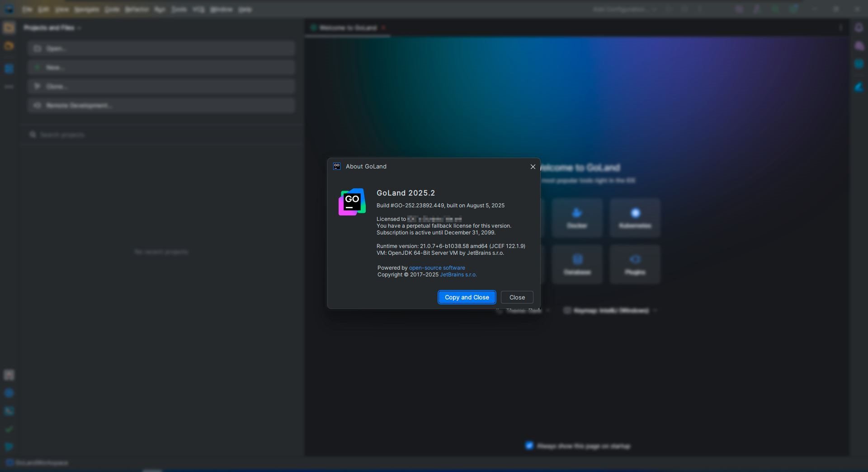This screenshot has height=472, width=868.
Task: Click Plugins card on Welcome page
Action: [635, 265]
